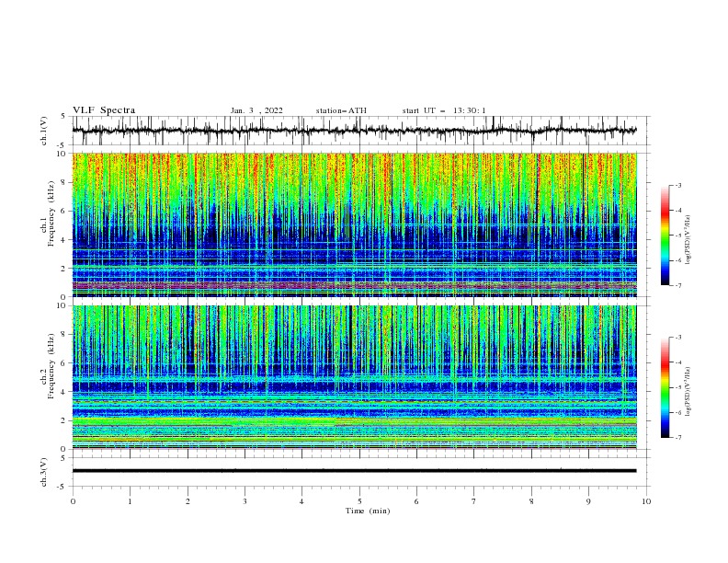Image resolution: width=728 pixels, height=563 pixels.
Task: Click the "9" tick on the time axis
Action: [x=588, y=501]
